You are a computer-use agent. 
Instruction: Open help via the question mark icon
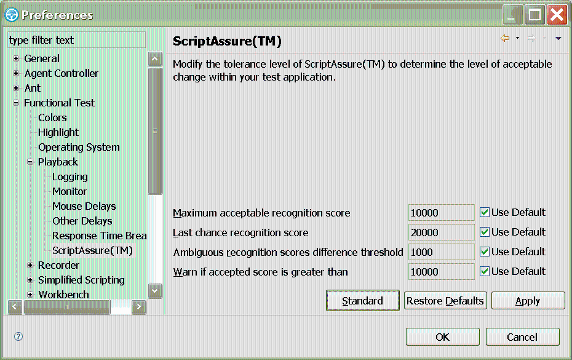pos(18,336)
